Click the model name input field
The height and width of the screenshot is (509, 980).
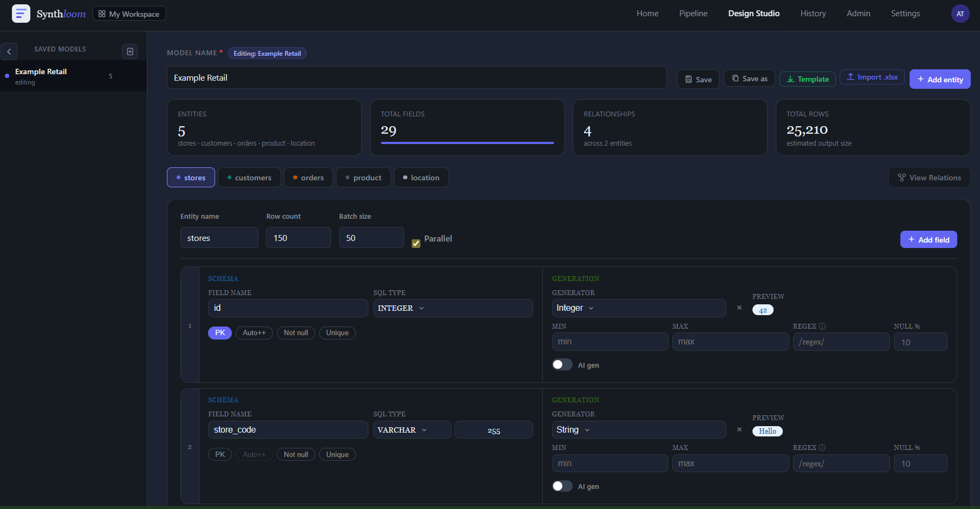click(x=417, y=77)
